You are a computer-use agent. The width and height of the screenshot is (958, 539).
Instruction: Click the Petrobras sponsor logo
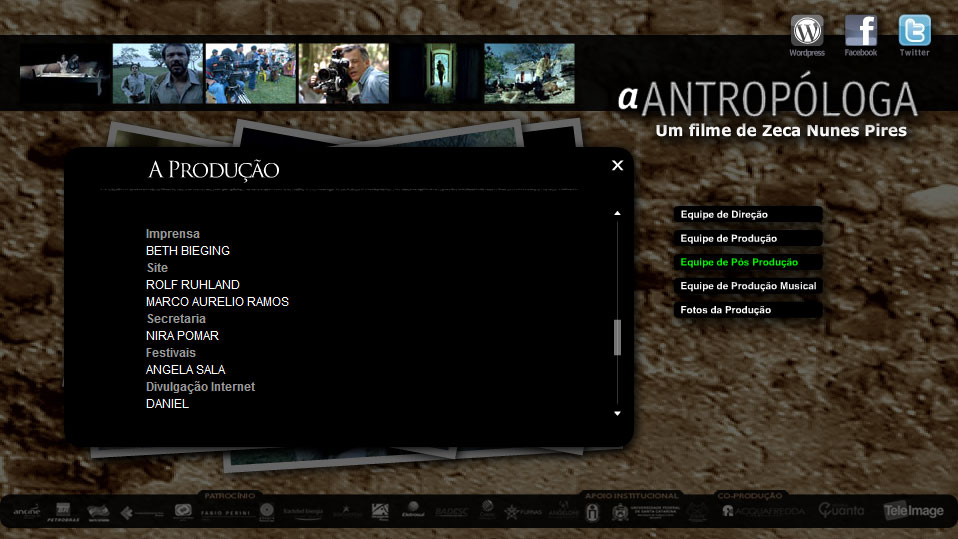(x=63, y=512)
